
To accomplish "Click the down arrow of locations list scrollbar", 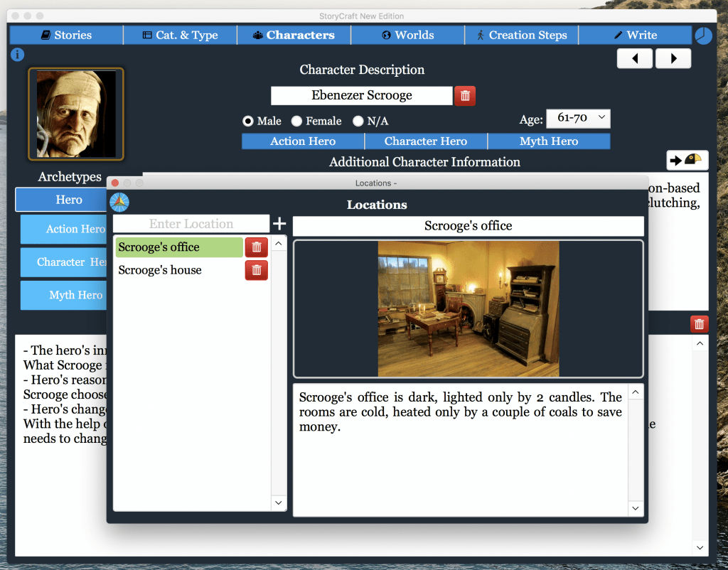I will point(279,502).
